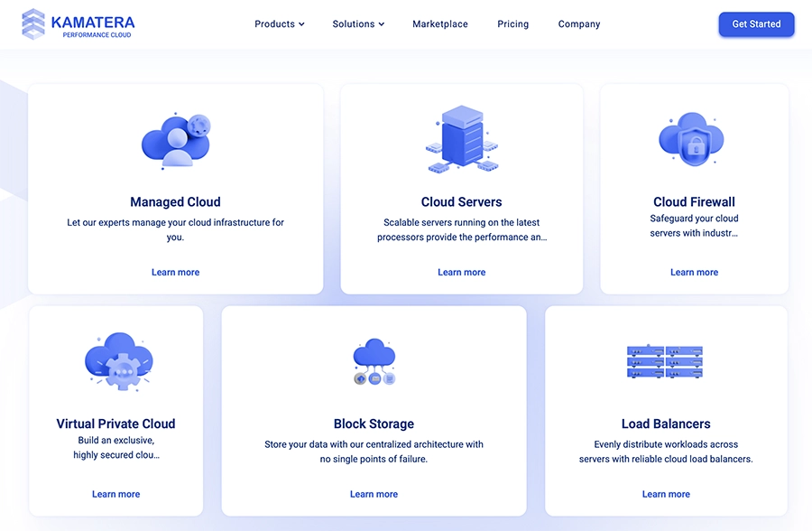This screenshot has height=531, width=812.
Task: Select Pricing in the navigation bar
Action: click(x=512, y=23)
